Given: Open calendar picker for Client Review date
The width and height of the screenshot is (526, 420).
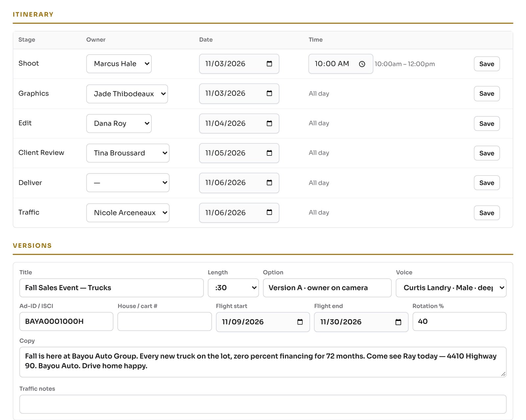Looking at the screenshot, I should coord(269,153).
